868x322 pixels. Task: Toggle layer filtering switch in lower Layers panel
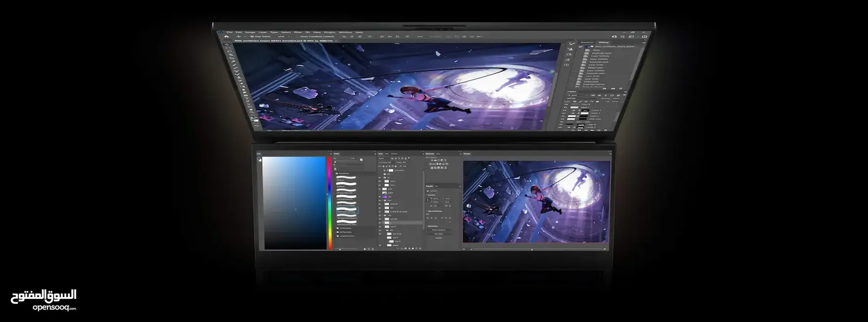pyautogui.click(x=408, y=158)
